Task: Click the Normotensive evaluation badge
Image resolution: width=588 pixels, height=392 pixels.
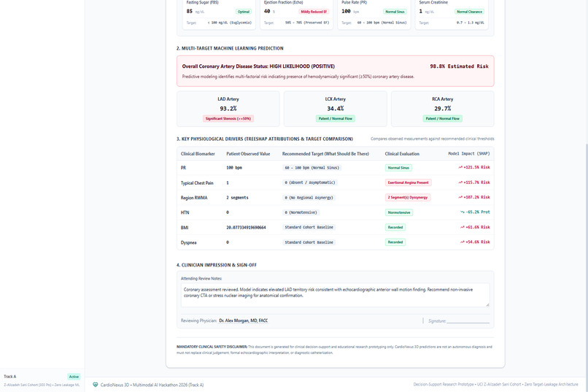Action: point(399,212)
